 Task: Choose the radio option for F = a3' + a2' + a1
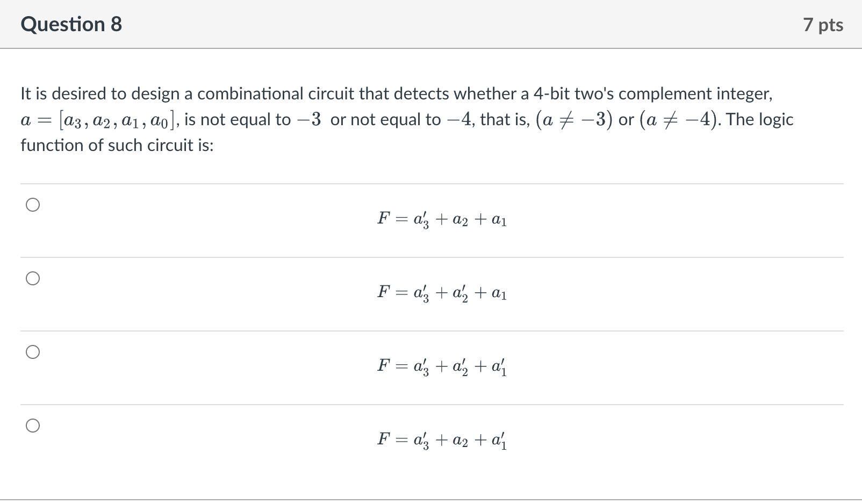33,278
